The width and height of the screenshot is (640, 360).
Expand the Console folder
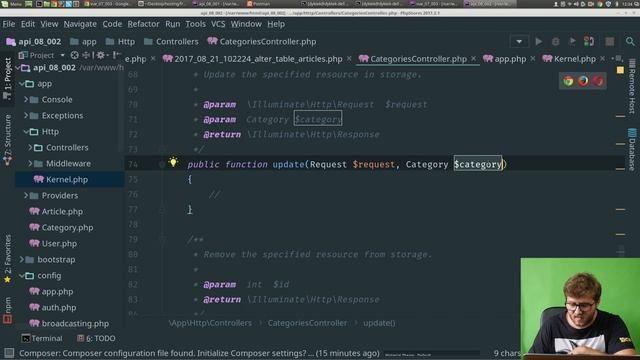26,100
